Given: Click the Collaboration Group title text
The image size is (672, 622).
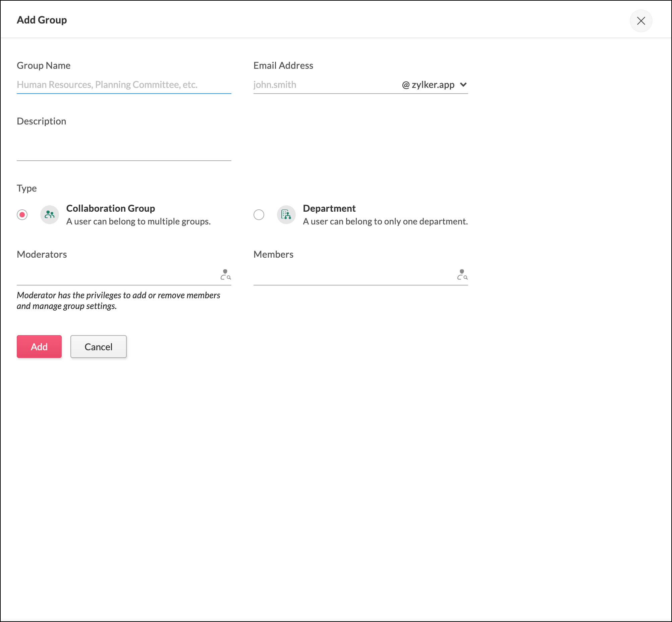Looking at the screenshot, I should 110,208.
